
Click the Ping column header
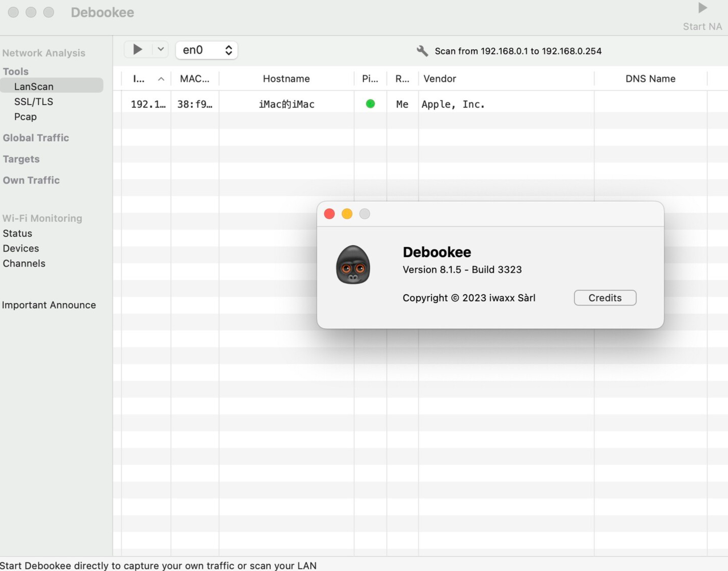point(370,79)
